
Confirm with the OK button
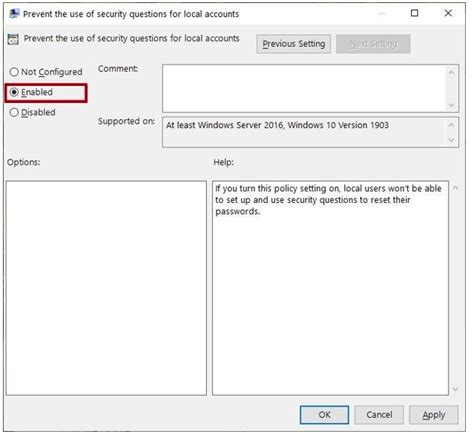click(324, 415)
